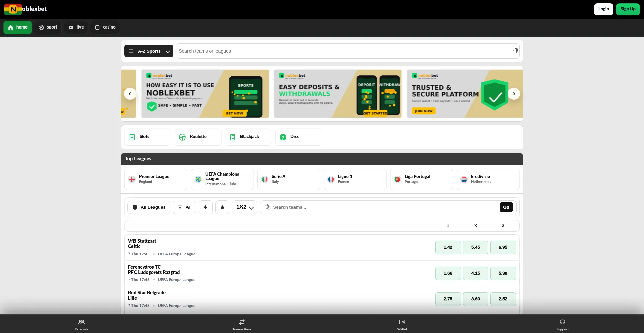Show next banner with right arrow

coord(514,94)
